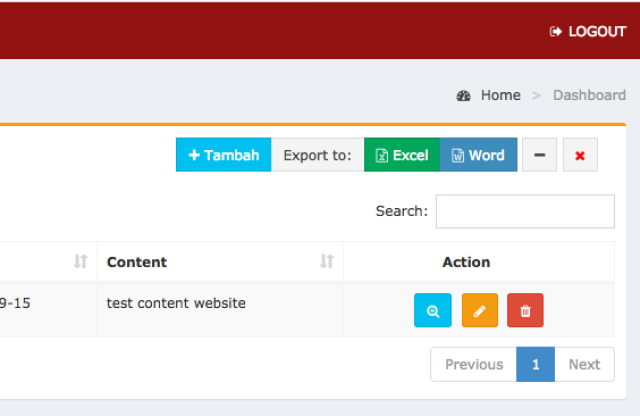This screenshot has width=640, height=416.
Task: Open the detail view with the magnifier icon
Action: (433, 310)
